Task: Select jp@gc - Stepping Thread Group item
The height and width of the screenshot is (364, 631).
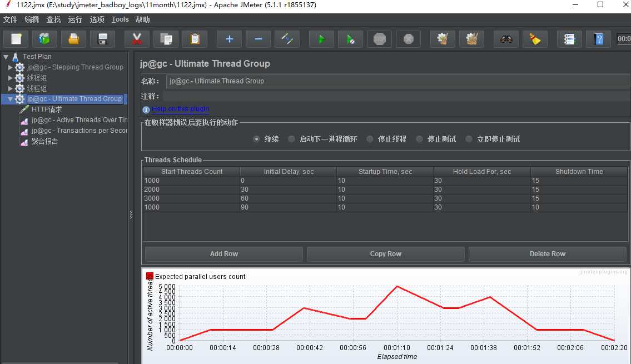Action: [75, 67]
